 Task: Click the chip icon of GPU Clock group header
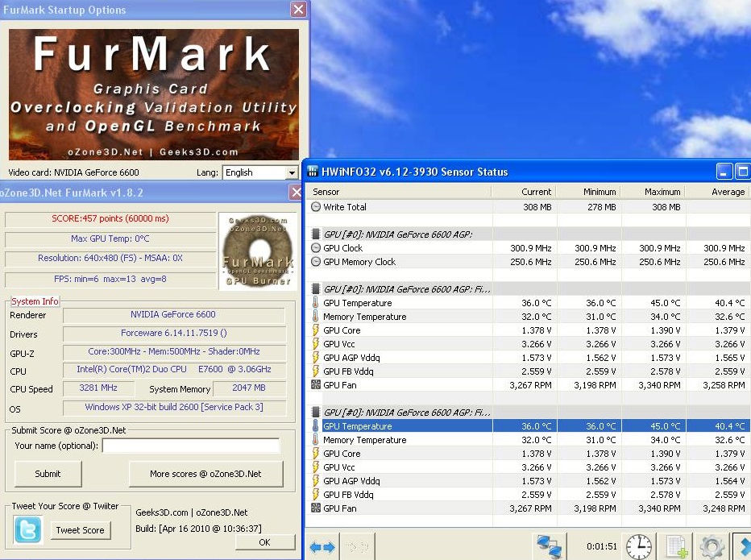316,234
